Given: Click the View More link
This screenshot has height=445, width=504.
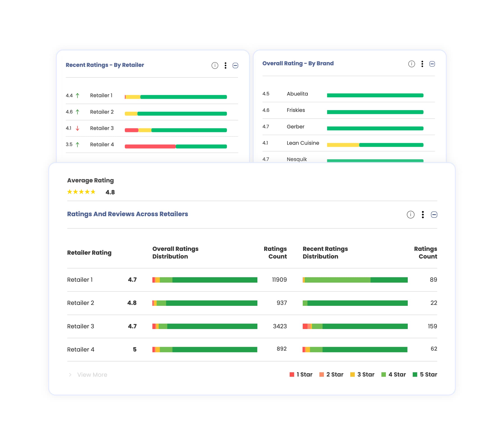Looking at the screenshot, I should (x=92, y=375).
